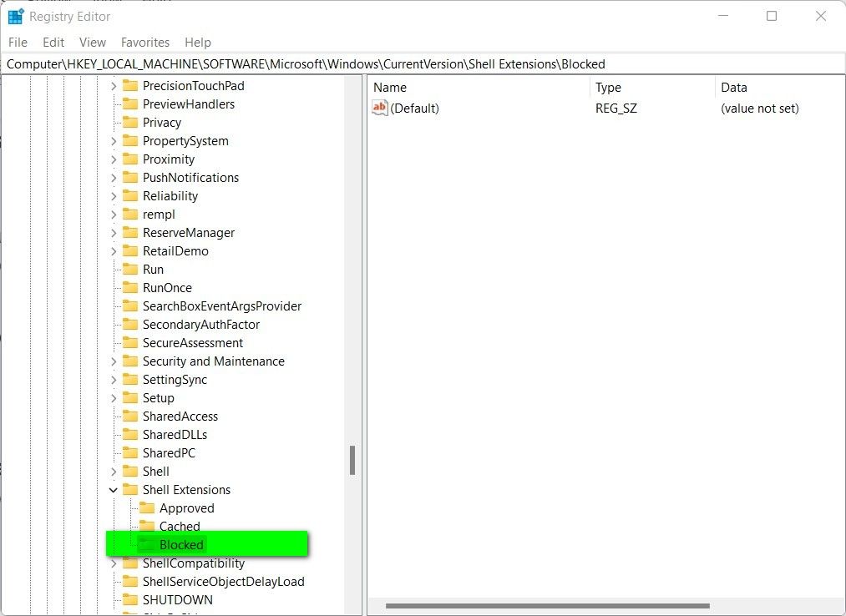Click the SharedDLLs folder icon
This screenshot has width=846, height=616.
tap(130, 434)
